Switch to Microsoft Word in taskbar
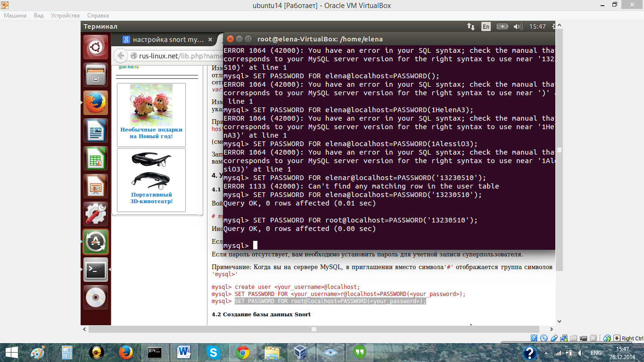 pyautogui.click(x=184, y=353)
